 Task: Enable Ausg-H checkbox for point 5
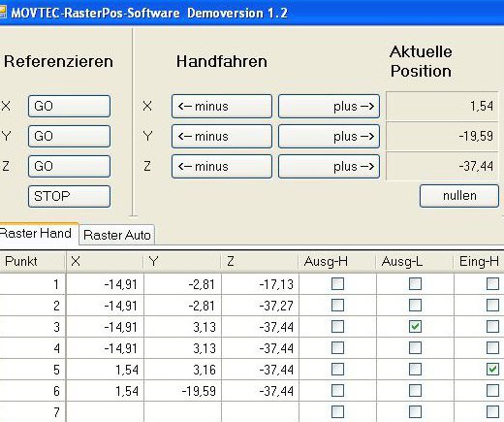pyautogui.click(x=337, y=370)
